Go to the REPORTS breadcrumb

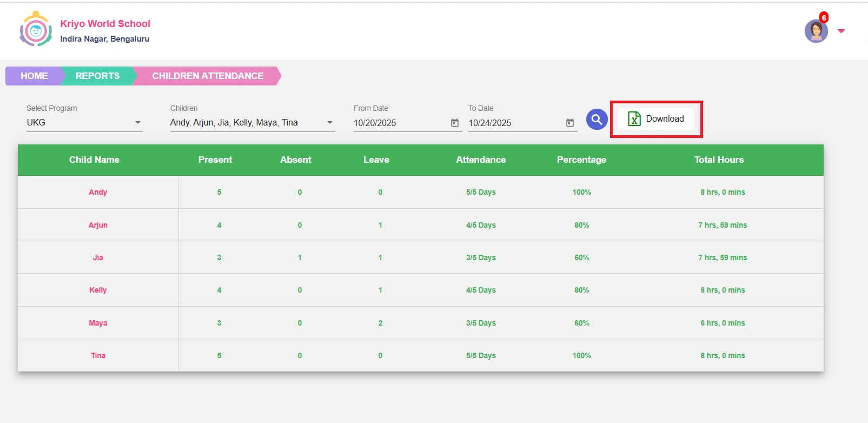97,76
